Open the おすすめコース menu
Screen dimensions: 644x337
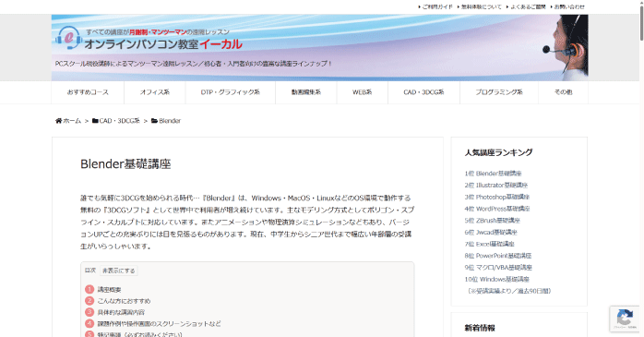88,92
